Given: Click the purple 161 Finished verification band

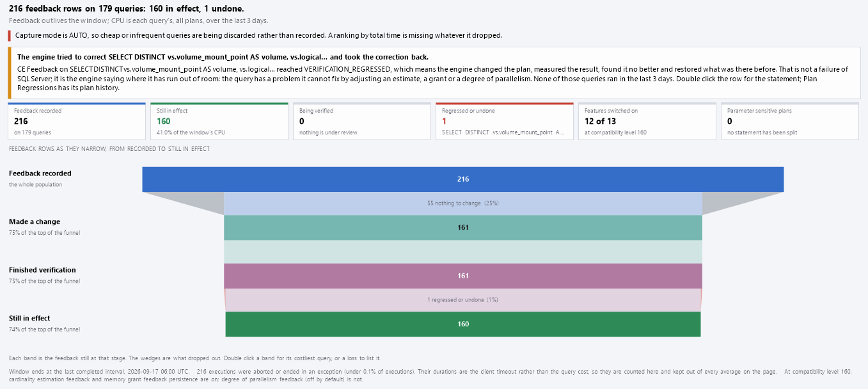Looking at the screenshot, I should point(463,276).
